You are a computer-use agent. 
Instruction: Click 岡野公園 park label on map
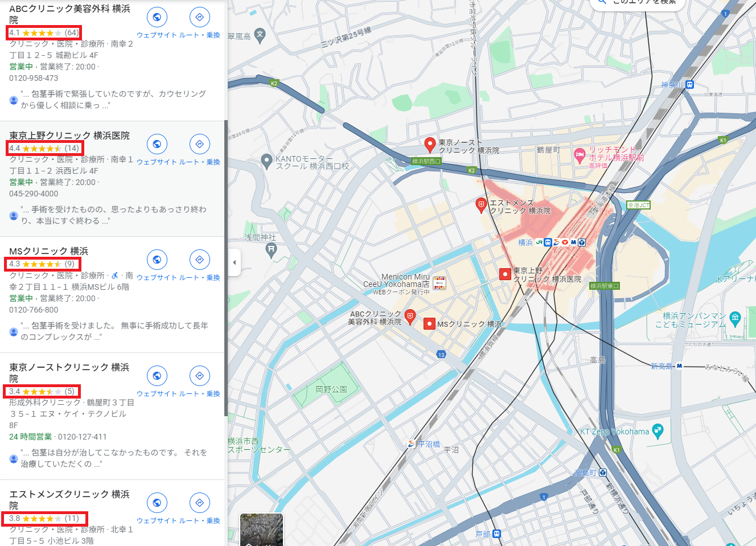331,389
